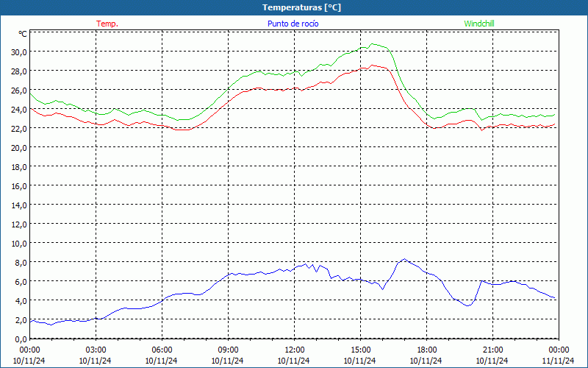Image resolution: width=588 pixels, height=368 pixels.
Task: Click the '03:00' time label
Action: tap(96, 350)
